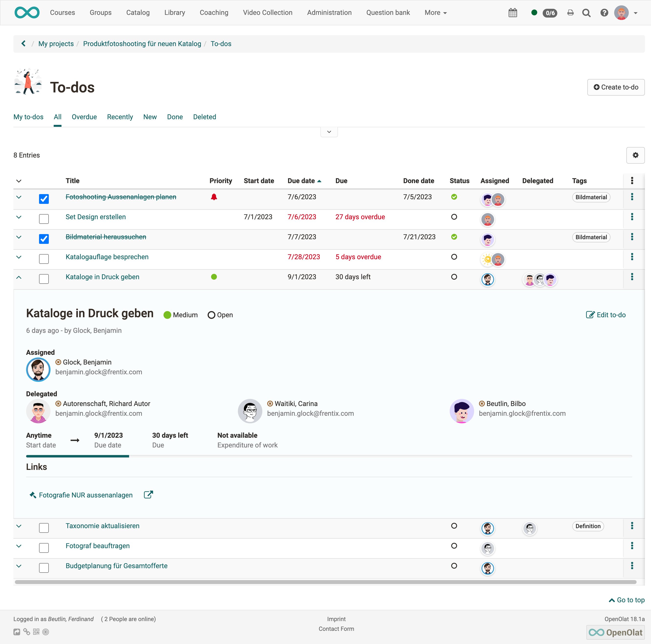The image size is (651, 644).
Task: Open the calendar icon in the header
Action: [513, 12]
